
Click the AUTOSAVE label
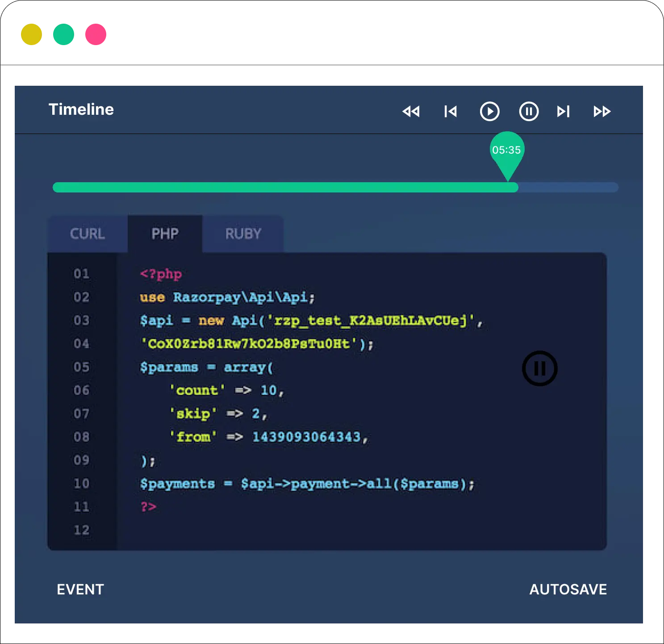coord(568,590)
